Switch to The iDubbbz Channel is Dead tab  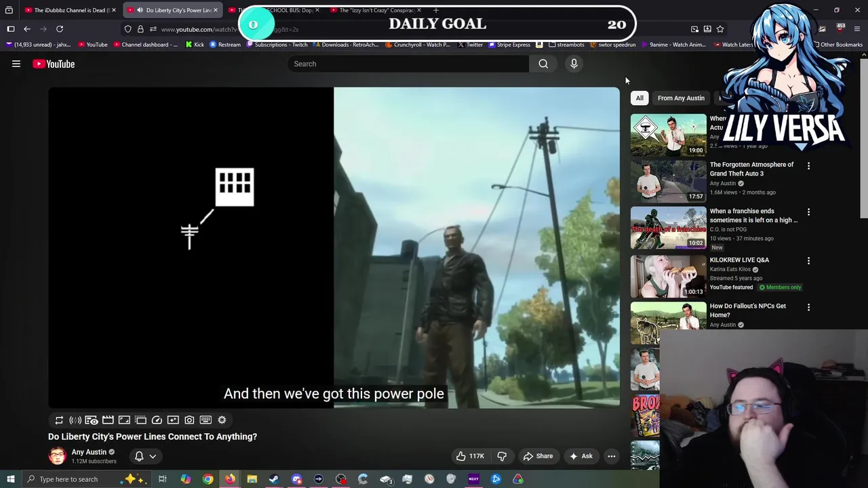click(71, 10)
